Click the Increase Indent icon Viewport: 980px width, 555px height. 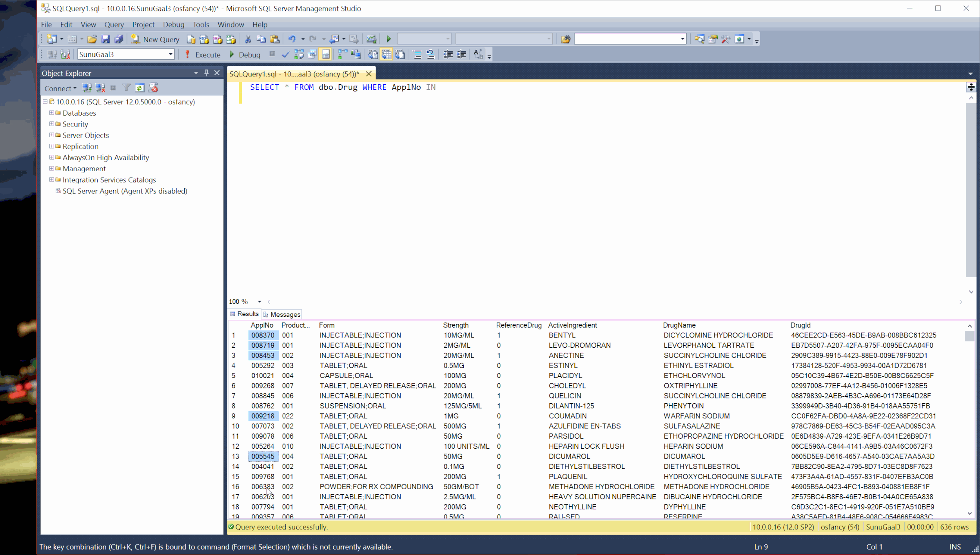pyautogui.click(x=461, y=55)
